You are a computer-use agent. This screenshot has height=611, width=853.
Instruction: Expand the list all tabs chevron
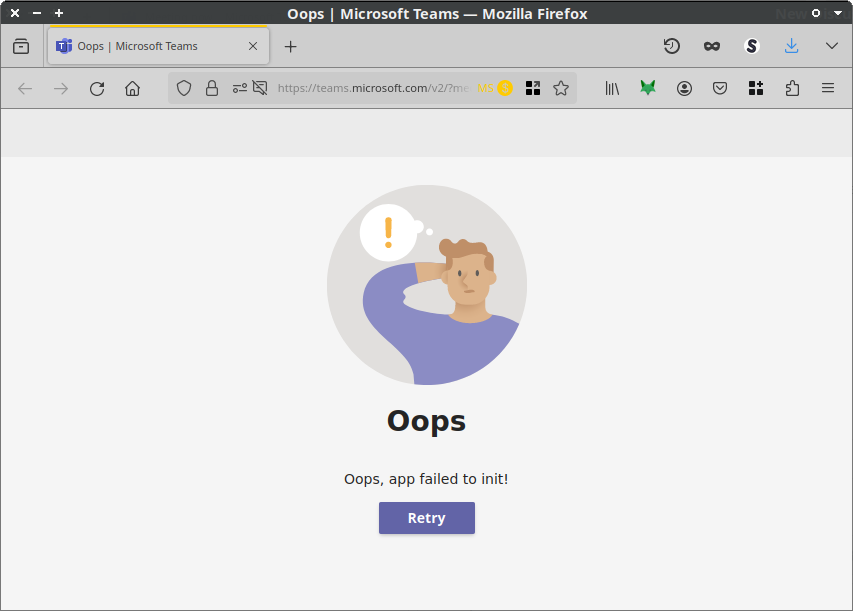(831, 46)
